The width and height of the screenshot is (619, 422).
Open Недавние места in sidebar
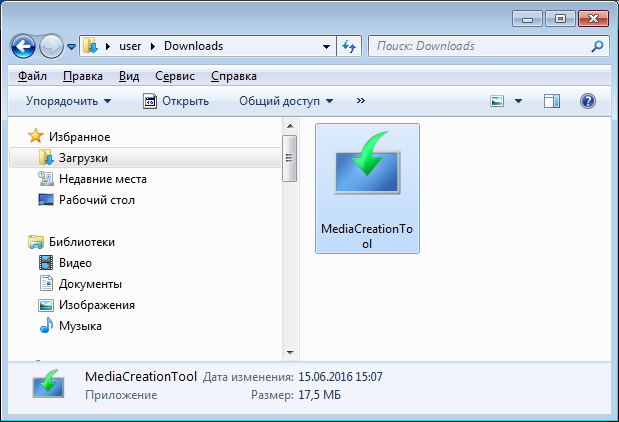click(x=103, y=179)
